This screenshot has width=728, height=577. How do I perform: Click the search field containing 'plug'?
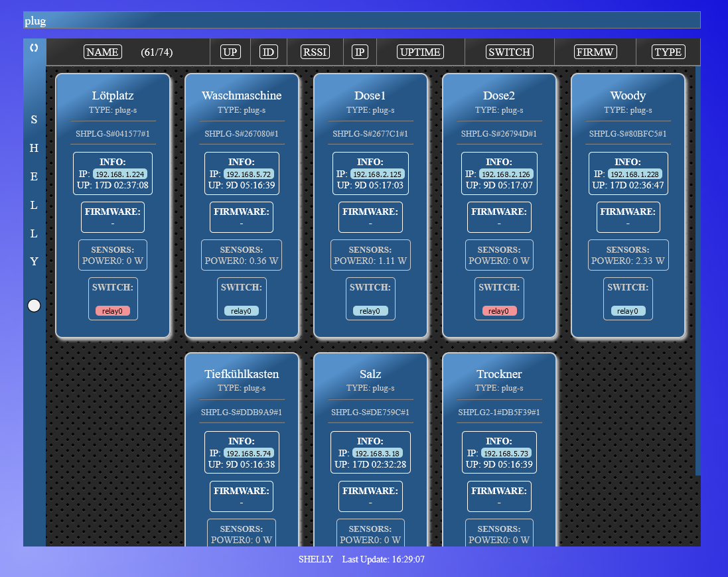coord(362,21)
